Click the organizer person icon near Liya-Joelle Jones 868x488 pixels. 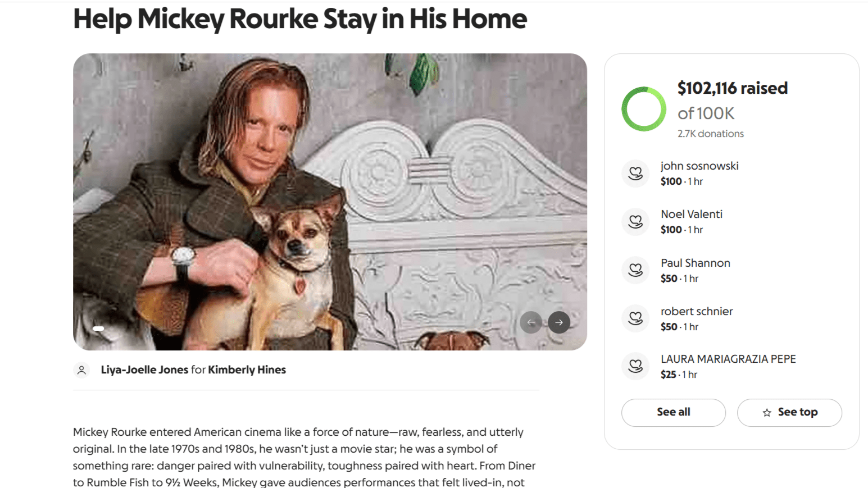click(x=81, y=370)
